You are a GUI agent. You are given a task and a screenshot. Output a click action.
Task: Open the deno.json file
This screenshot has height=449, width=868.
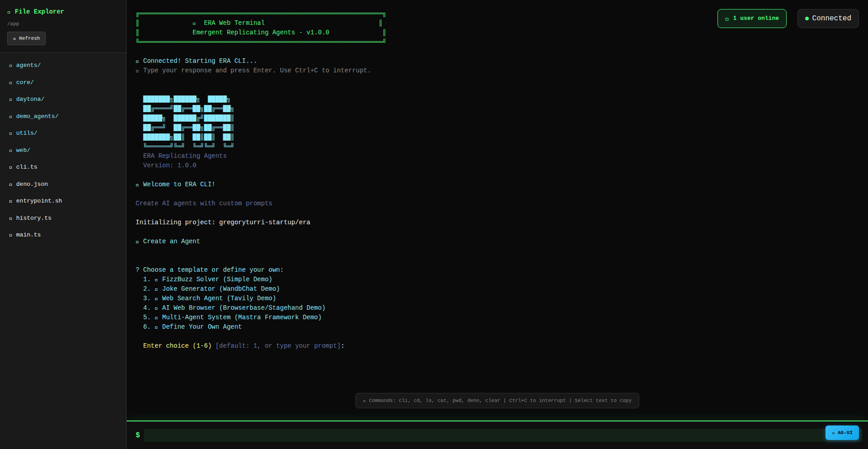(32, 184)
